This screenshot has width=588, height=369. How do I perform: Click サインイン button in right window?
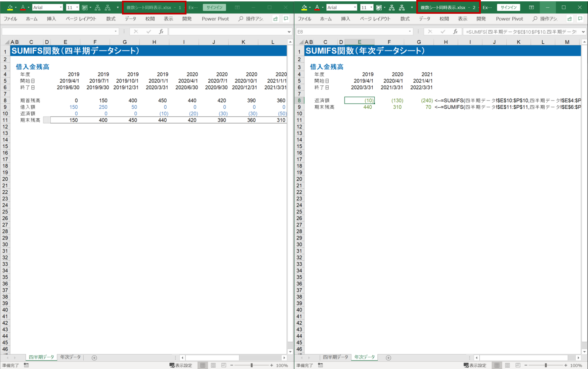click(508, 7)
